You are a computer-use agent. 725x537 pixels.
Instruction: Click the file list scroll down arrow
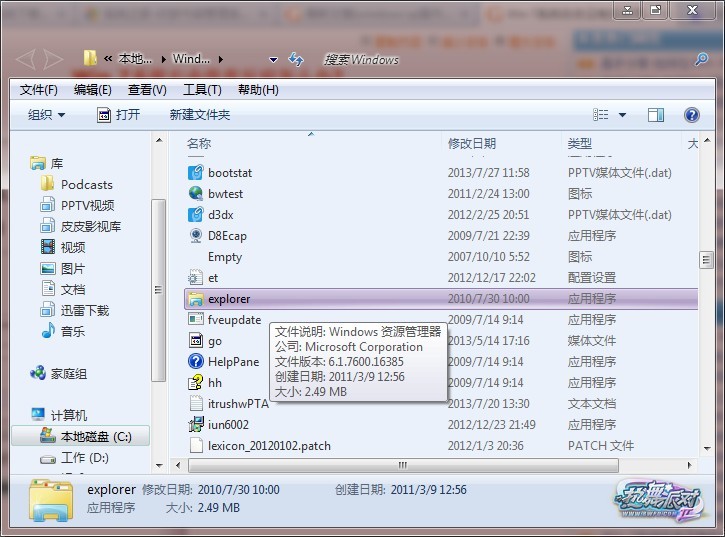pyautogui.click(x=707, y=449)
